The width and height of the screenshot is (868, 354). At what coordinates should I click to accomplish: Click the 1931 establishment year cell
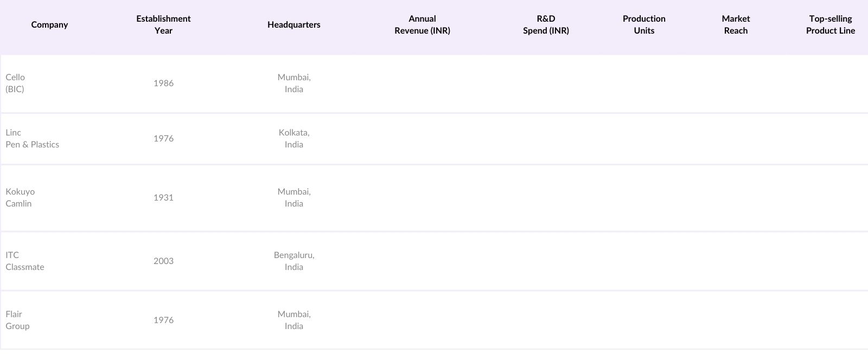click(163, 198)
